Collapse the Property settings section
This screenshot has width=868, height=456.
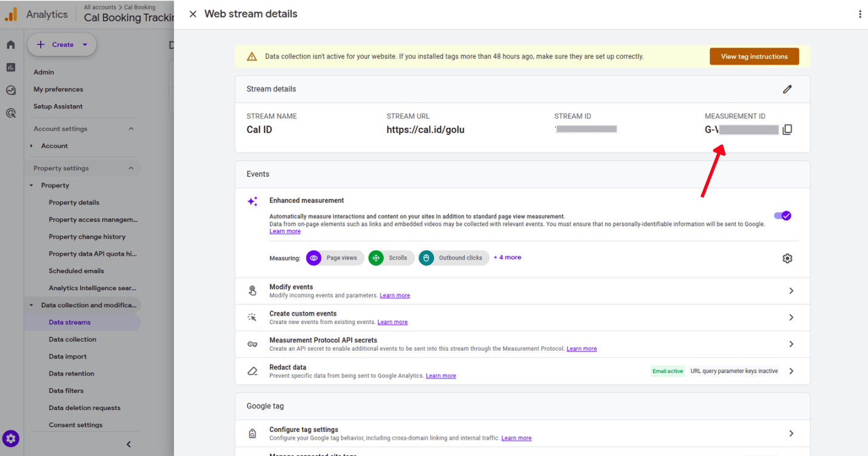pyautogui.click(x=131, y=168)
